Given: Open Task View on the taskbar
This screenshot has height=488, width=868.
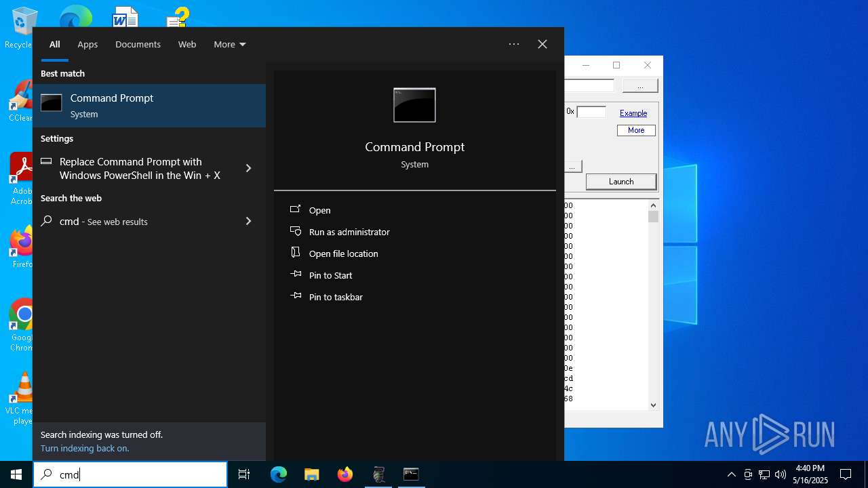Looking at the screenshot, I should (x=244, y=474).
